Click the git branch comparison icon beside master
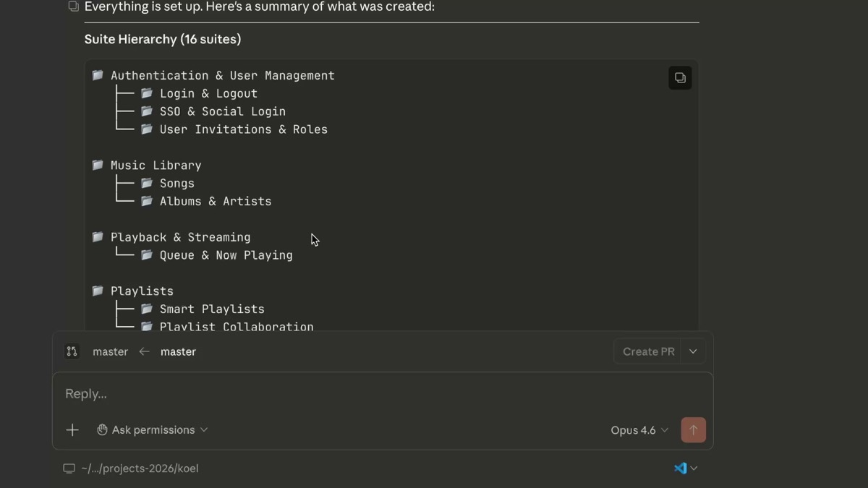The image size is (868, 488). (x=72, y=351)
